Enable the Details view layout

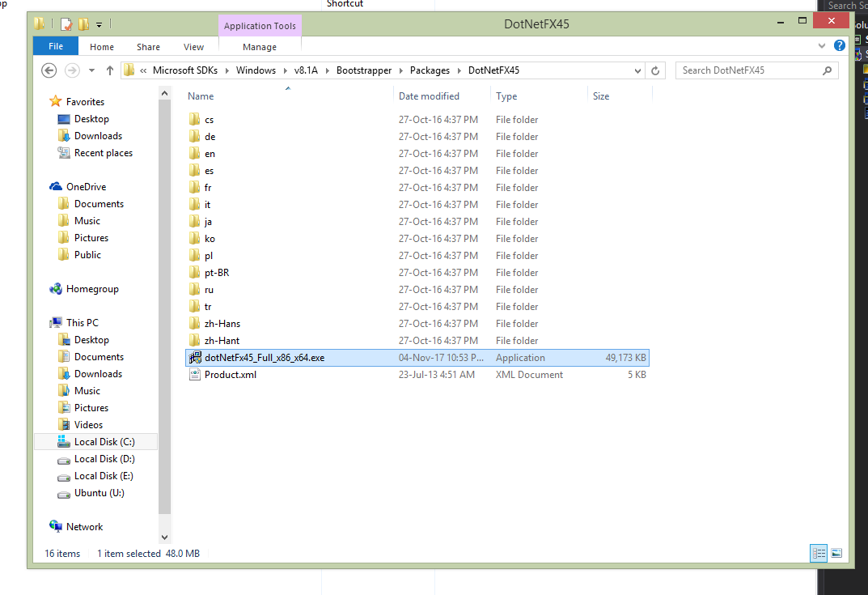818,553
